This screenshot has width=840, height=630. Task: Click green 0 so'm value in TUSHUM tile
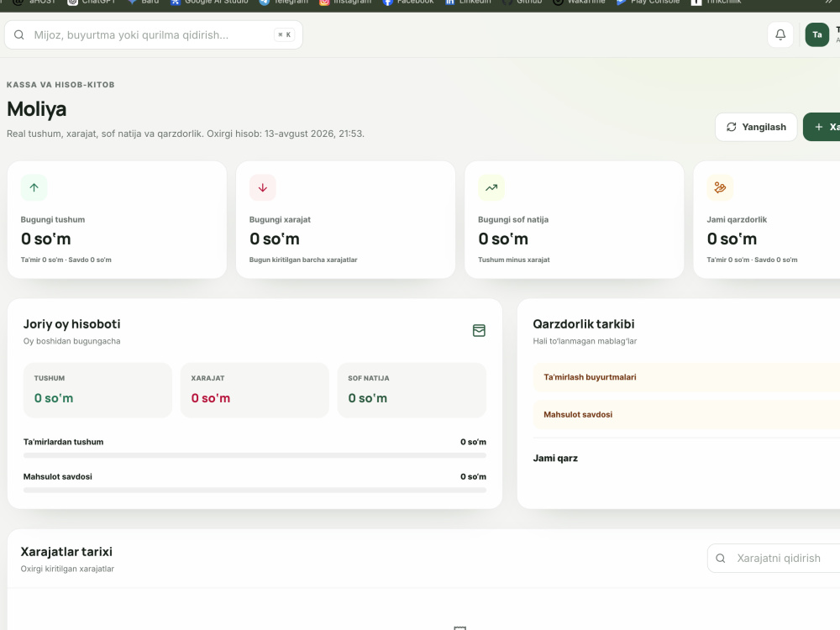tap(54, 398)
